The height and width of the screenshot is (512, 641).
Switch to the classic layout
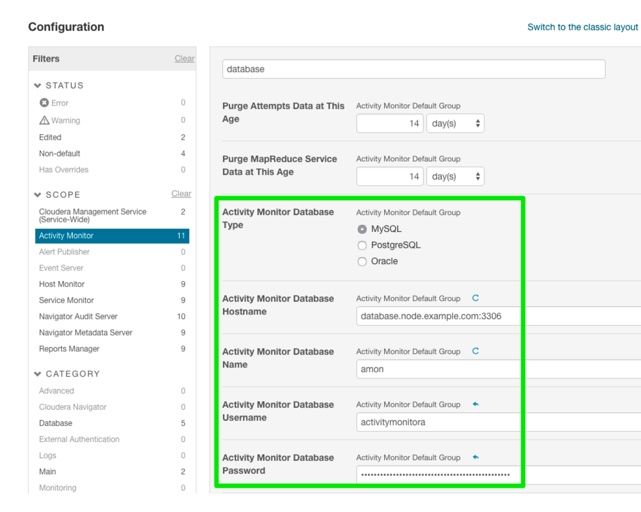[x=582, y=27]
